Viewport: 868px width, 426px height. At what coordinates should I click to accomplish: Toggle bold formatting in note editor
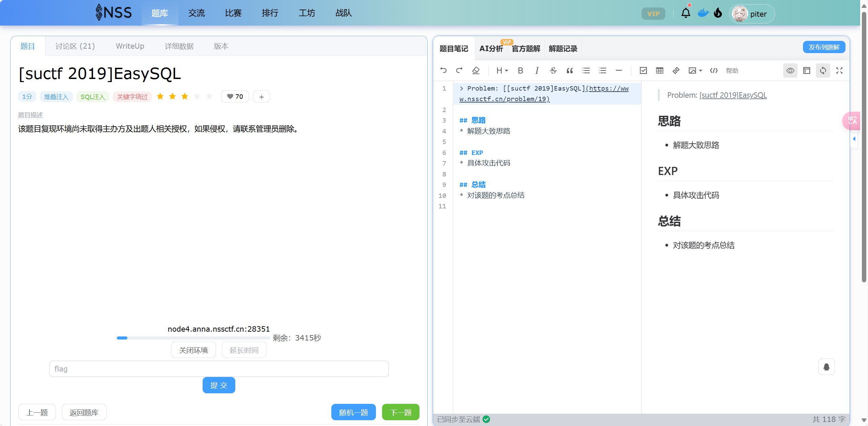click(x=520, y=70)
